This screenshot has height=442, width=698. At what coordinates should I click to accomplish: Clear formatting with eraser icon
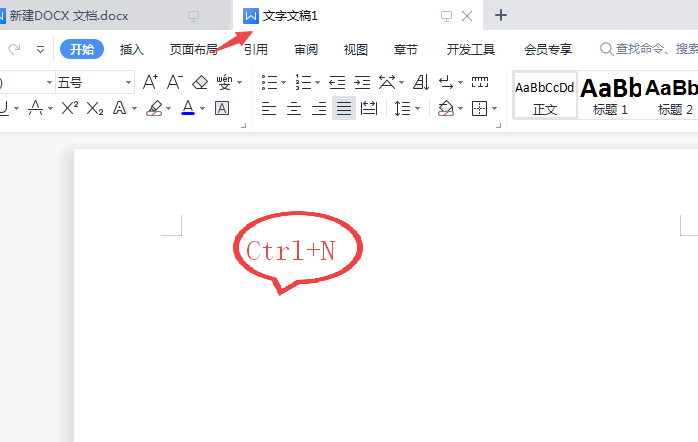(x=200, y=82)
